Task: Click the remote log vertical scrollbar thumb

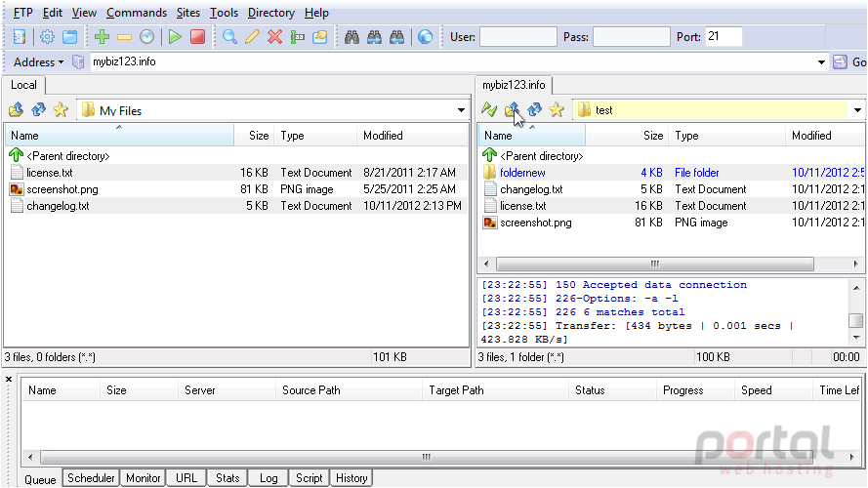Action: (x=856, y=320)
